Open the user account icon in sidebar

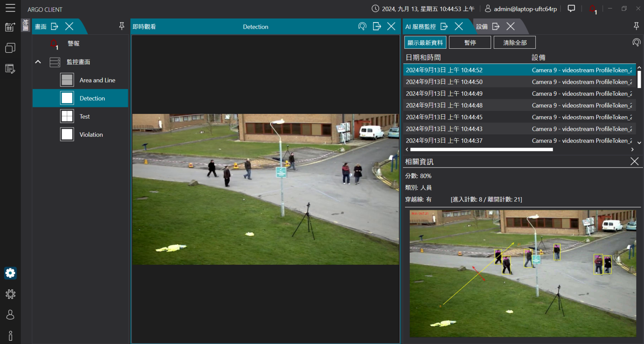10,315
